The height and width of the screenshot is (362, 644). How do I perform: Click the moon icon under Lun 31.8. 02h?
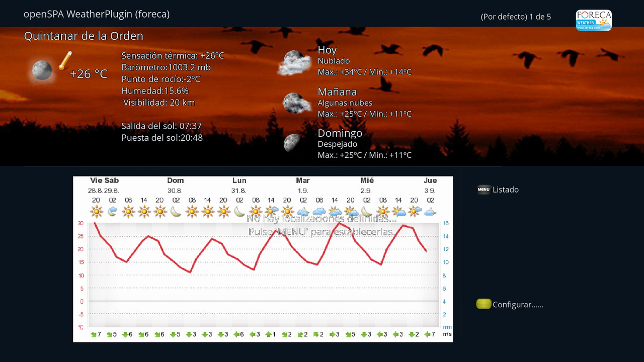239,212
